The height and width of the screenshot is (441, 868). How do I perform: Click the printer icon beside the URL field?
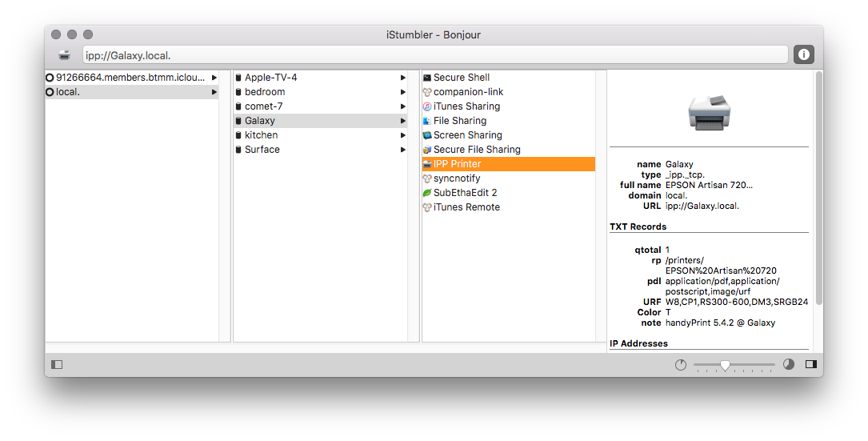pos(65,55)
